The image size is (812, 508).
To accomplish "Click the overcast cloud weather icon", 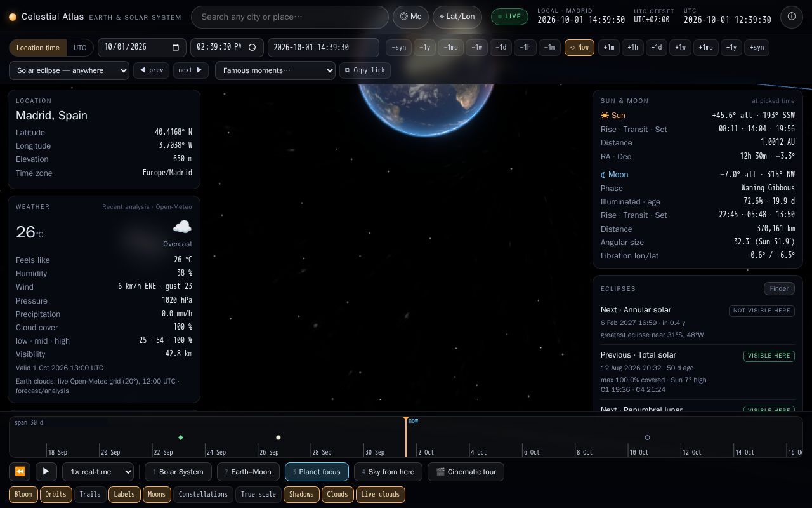I will (182, 227).
